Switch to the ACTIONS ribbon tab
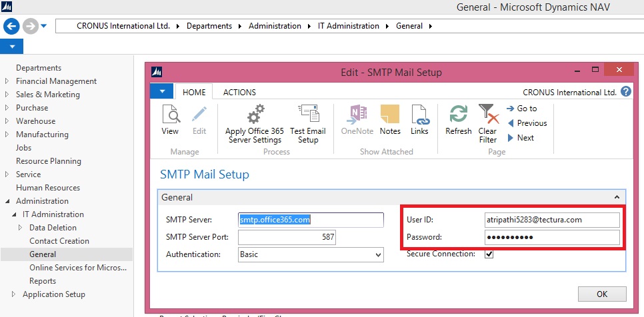 pos(239,93)
